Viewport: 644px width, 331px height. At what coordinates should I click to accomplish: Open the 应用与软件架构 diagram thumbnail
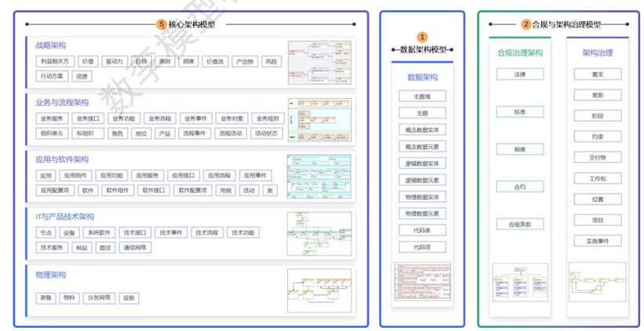[x=319, y=176]
